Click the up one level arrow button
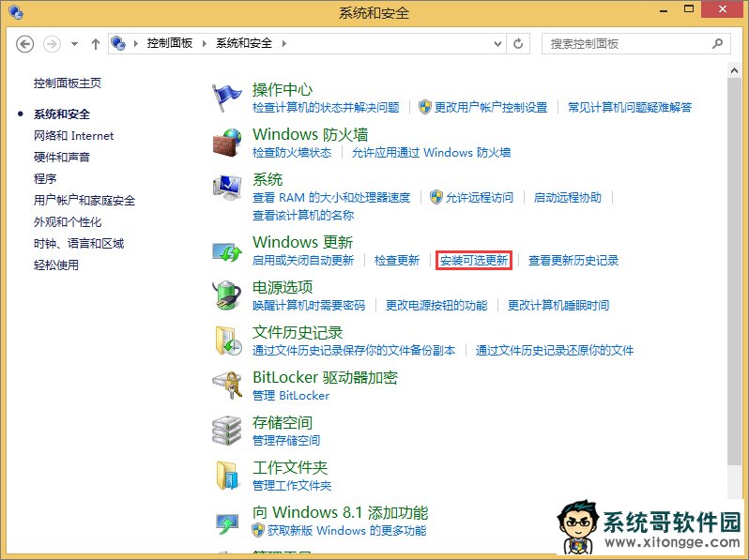The width and height of the screenshot is (749, 560). tap(96, 43)
